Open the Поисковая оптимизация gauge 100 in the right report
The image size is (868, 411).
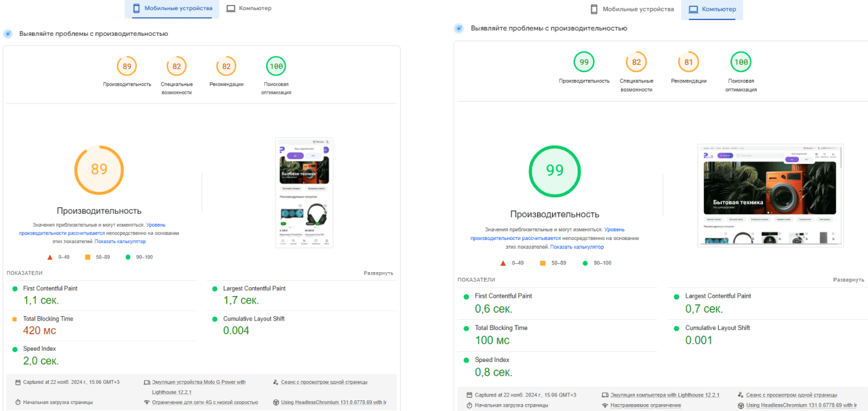[741, 62]
